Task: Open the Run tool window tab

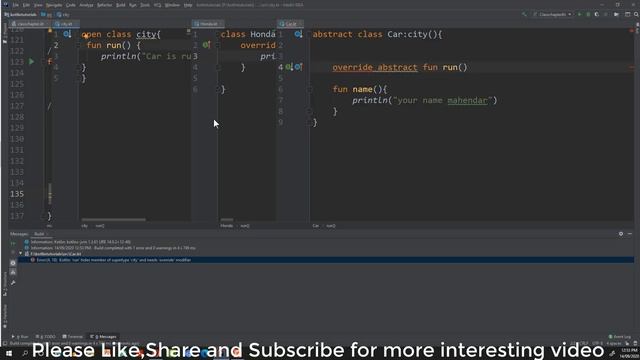Action: tap(20, 337)
